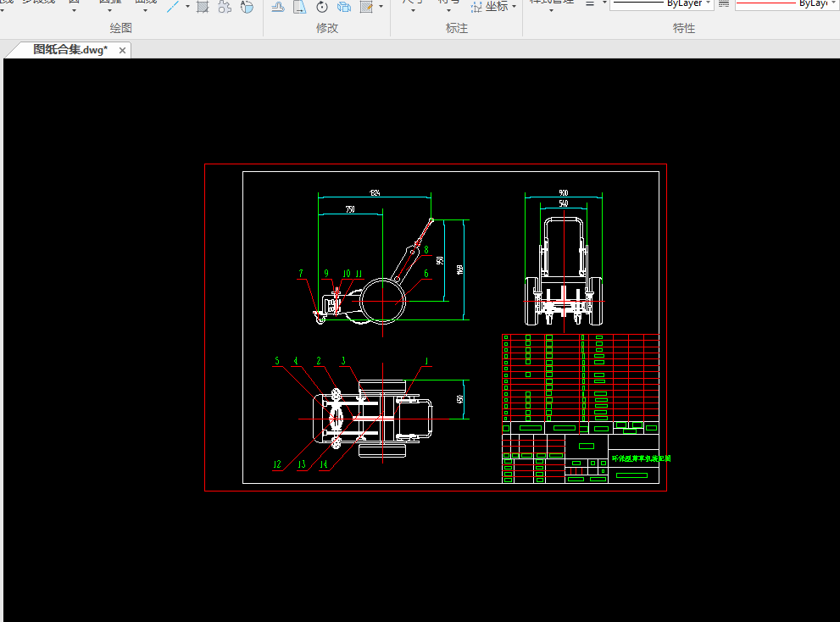The image size is (840, 622).
Task: Select the Line drawing tool
Action: 172,7
